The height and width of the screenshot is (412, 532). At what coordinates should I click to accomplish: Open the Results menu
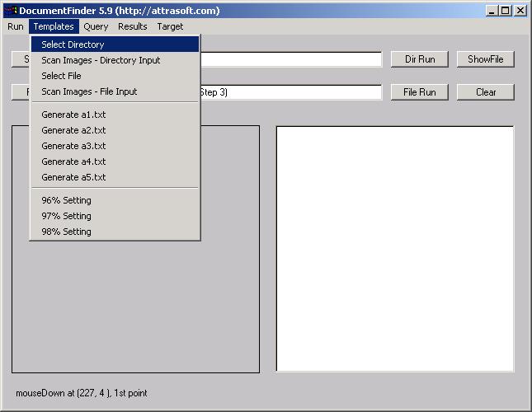pos(132,26)
